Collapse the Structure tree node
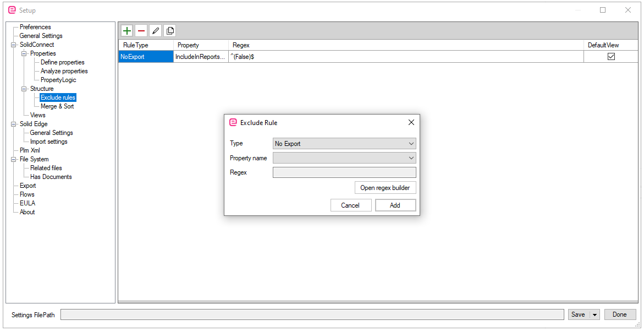 tap(24, 89)
